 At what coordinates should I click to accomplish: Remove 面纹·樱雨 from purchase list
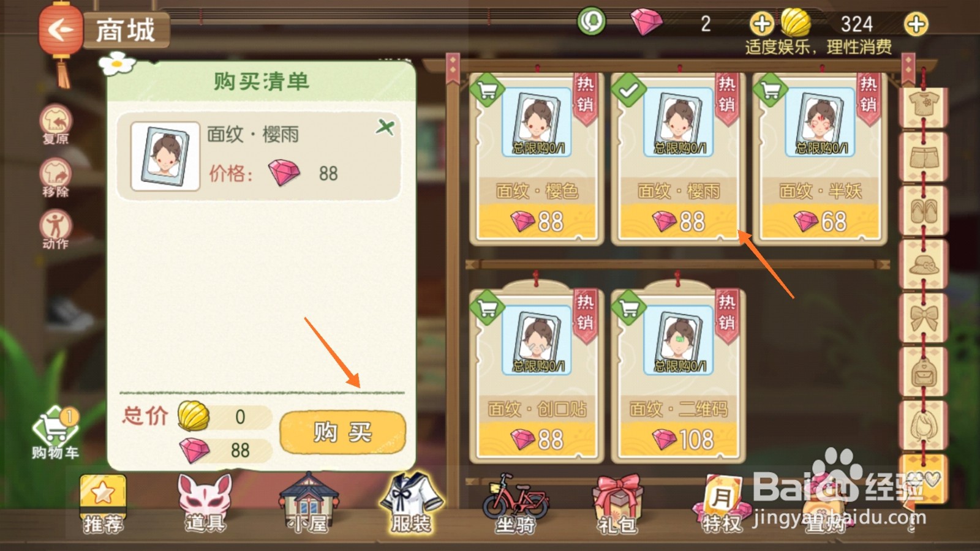385,127
